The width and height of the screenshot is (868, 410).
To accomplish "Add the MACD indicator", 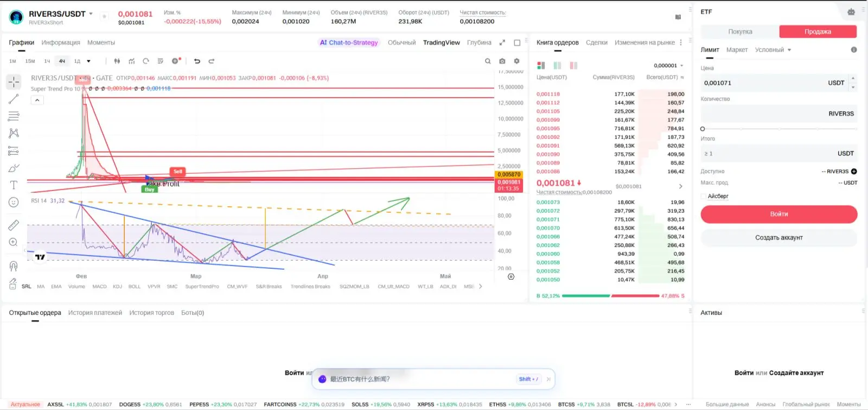I will point(99,287).
